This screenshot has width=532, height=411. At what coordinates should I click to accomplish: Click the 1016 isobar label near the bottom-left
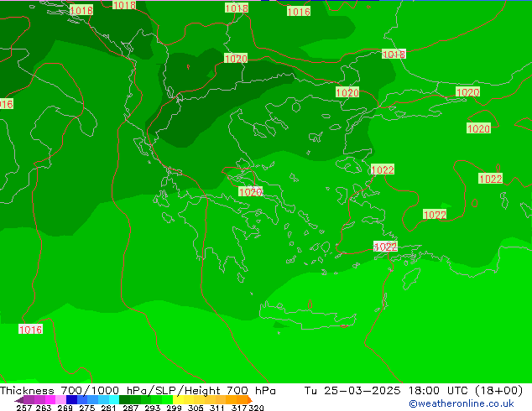30,330
